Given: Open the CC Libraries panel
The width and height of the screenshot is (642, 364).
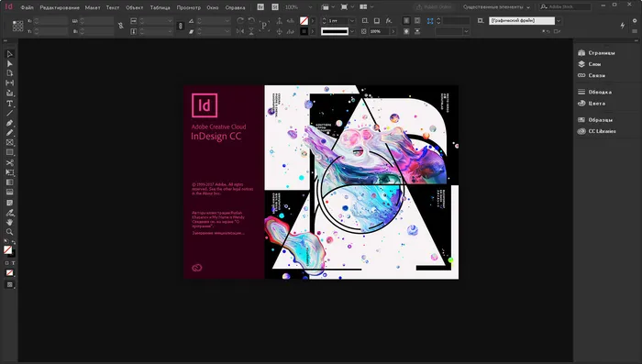Looking at the screenshot, I should (596, 131).
